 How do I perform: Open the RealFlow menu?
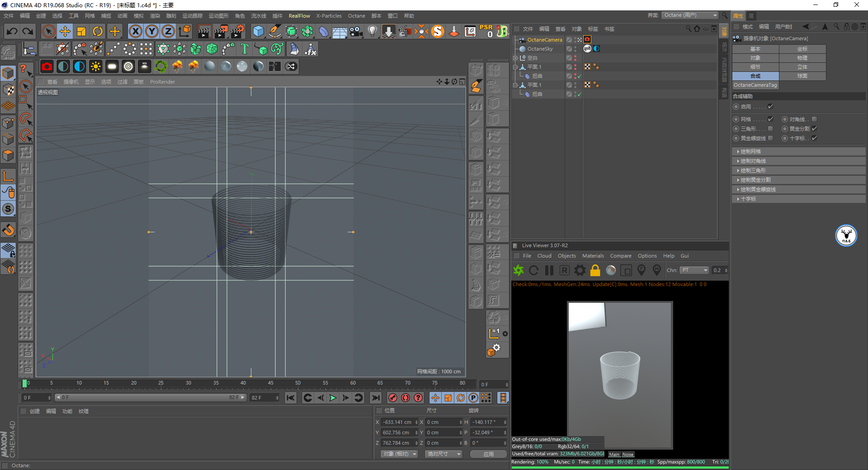pos(299,16)
